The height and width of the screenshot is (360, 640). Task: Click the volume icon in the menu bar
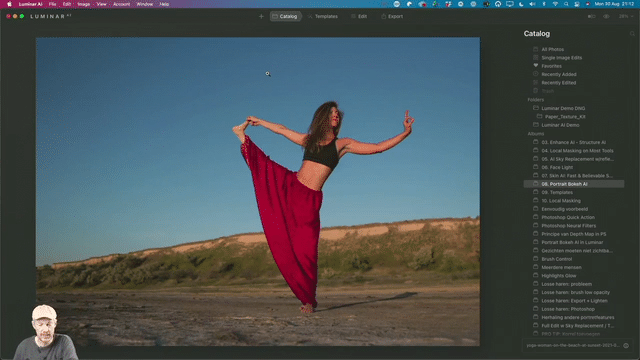tap(532, 4)
